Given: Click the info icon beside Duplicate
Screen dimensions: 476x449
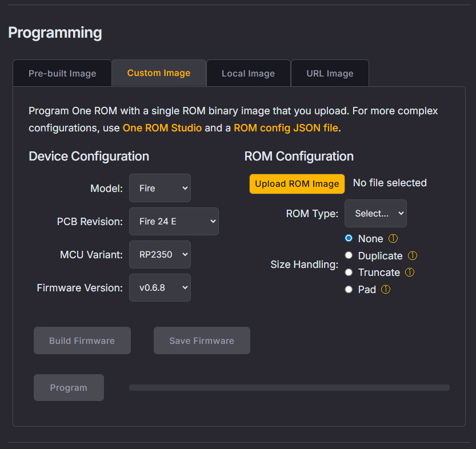Looking at the screenshot, I should tap(413, 256).
